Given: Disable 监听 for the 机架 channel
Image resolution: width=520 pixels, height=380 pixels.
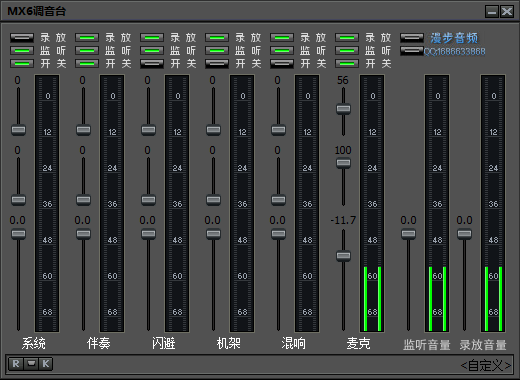Looking at the screenshot, I should [x=217, y=51].
